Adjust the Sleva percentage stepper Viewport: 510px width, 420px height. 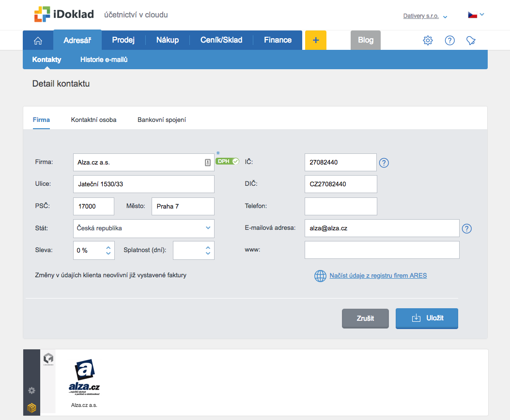click(108, 250)
